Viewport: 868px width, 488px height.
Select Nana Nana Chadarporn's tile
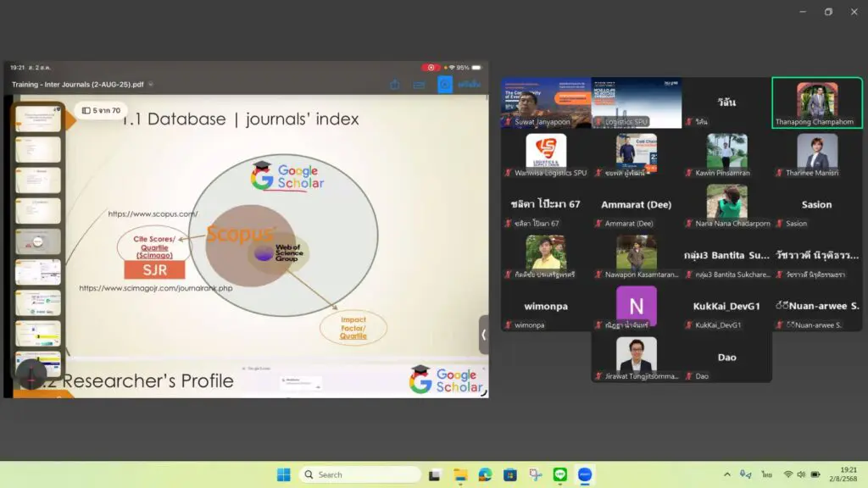coord(726,205)
